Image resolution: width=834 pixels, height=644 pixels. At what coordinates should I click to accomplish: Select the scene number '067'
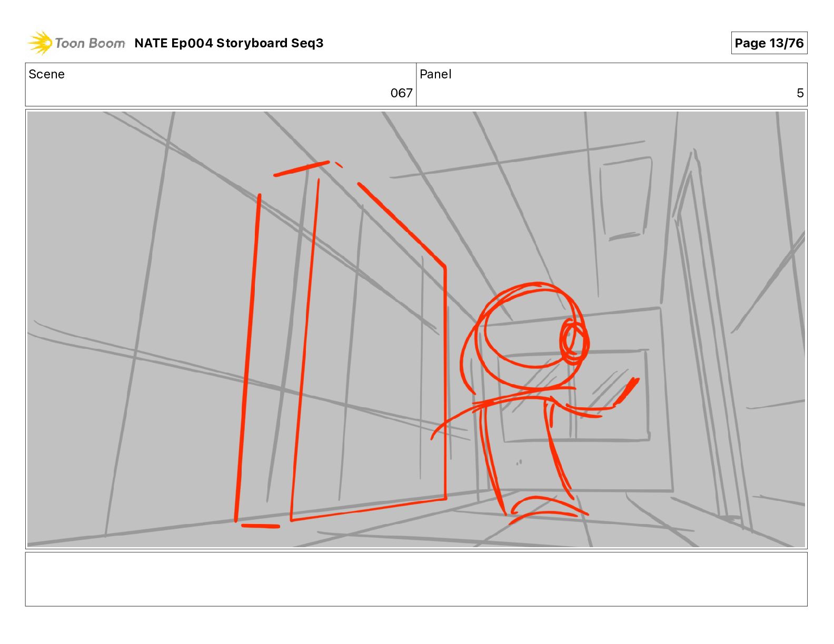(x=401, y=93)
